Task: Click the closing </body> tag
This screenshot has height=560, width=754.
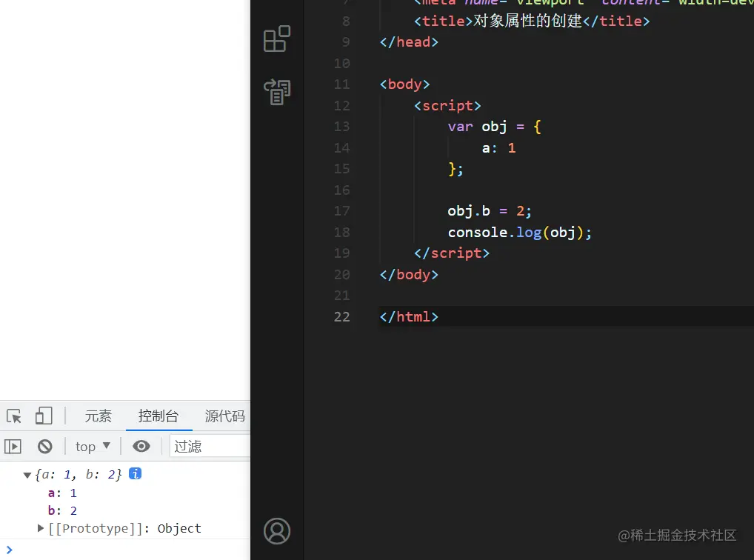Action: tap(409, 274)
